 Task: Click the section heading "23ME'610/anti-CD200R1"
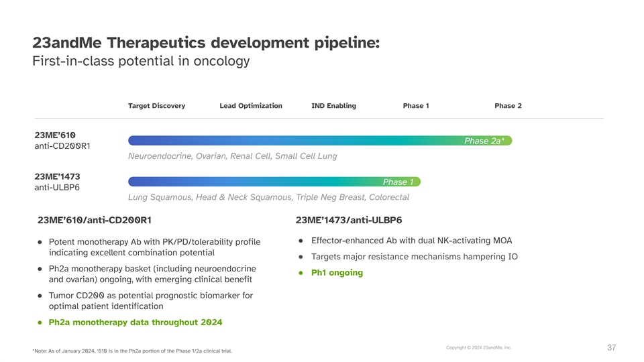pos(95,220)
